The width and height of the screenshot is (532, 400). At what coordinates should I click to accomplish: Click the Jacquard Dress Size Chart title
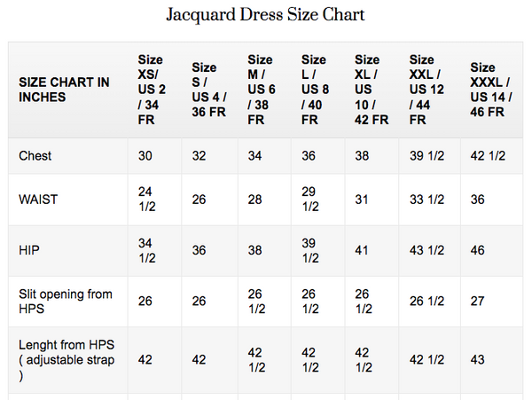click(265, 15)
